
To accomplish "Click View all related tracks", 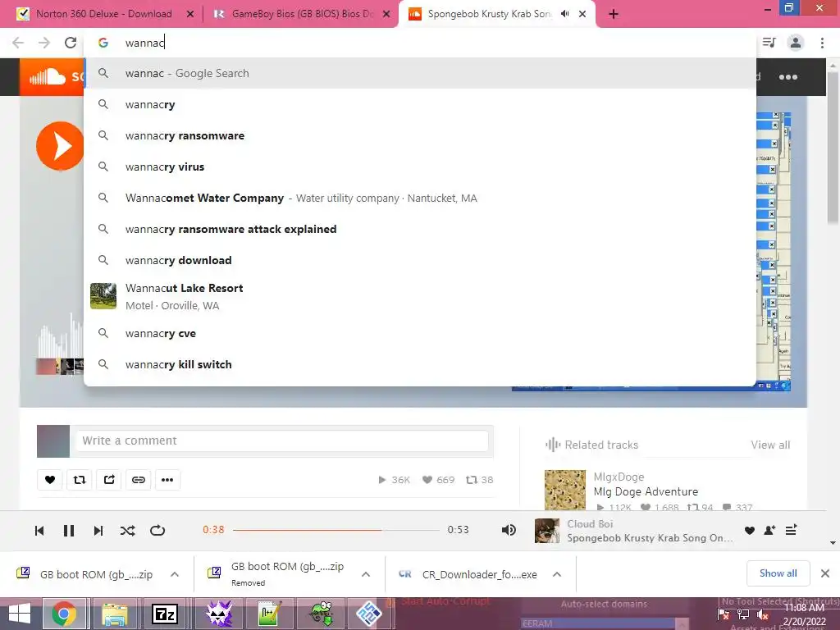I will tap(769, 445).
